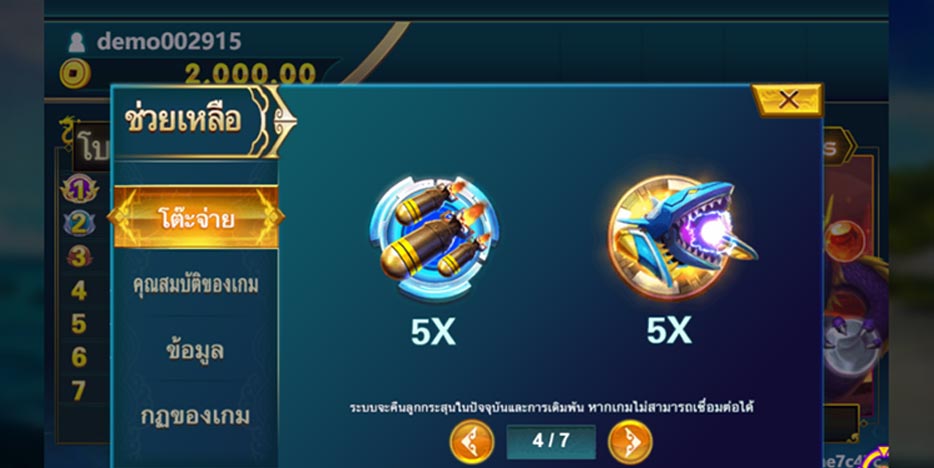Click the 2,000.00 balance amount
Screen dimensions: 934x468
pyautogui.click(x=250, y=74)
